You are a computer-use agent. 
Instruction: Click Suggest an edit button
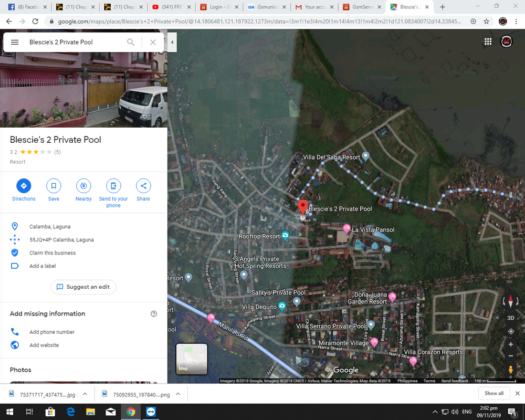point(83,287)
